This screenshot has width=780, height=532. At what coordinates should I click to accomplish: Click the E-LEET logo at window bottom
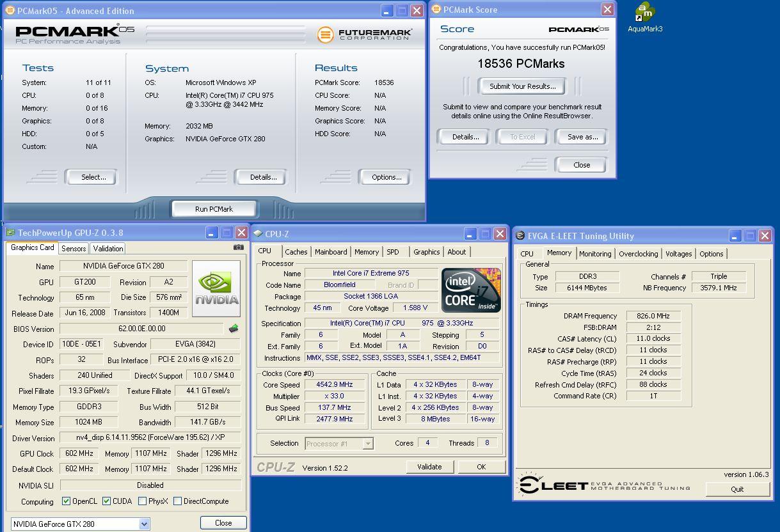click(603, 485)
